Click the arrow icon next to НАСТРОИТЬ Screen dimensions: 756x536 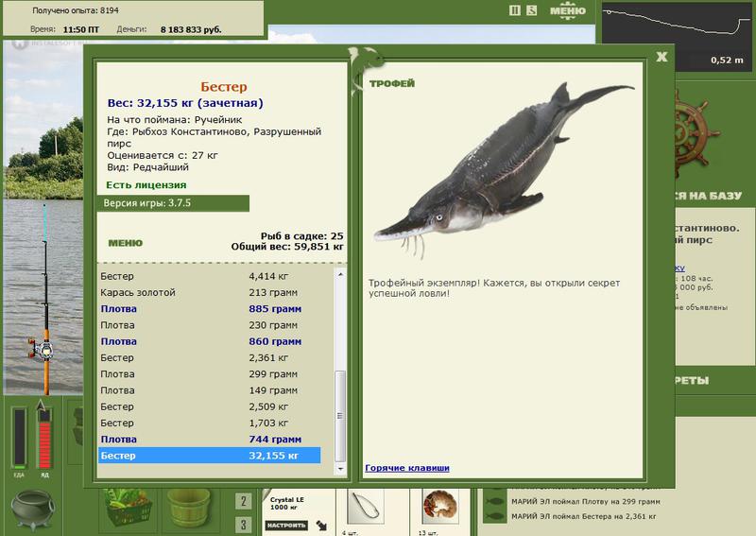tap(321, 526)
